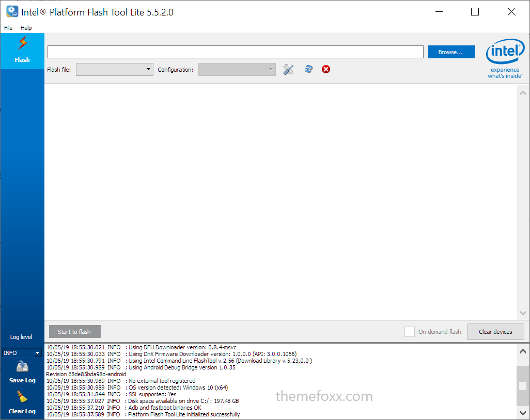Open the Flash tab lightning icon
This screenshot has width=530, height=420.
coord(23,43)
